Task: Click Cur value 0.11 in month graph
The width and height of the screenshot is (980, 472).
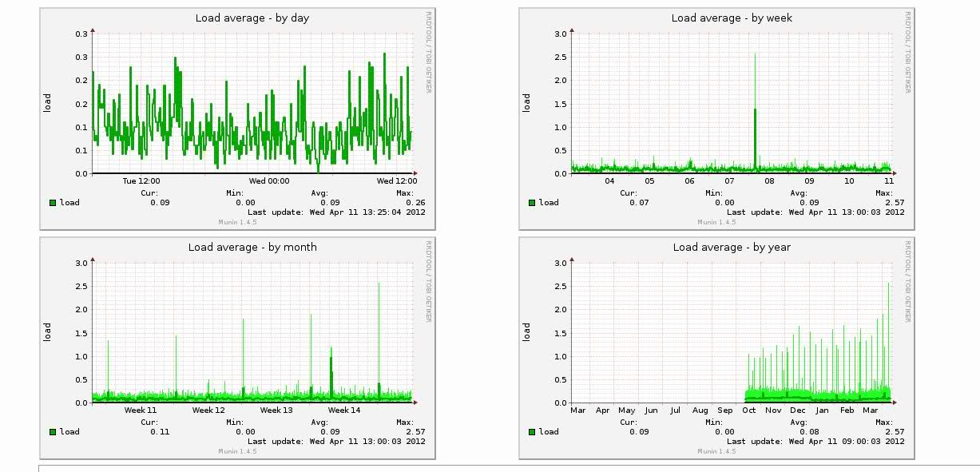Action: pyautogui.click(x=160, y=432)
